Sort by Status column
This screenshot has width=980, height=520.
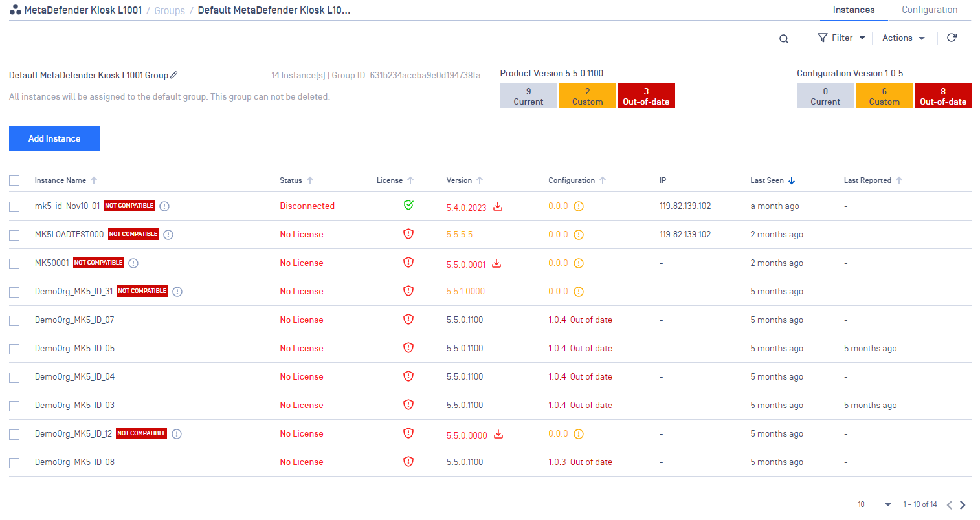(x=296, y=180)
